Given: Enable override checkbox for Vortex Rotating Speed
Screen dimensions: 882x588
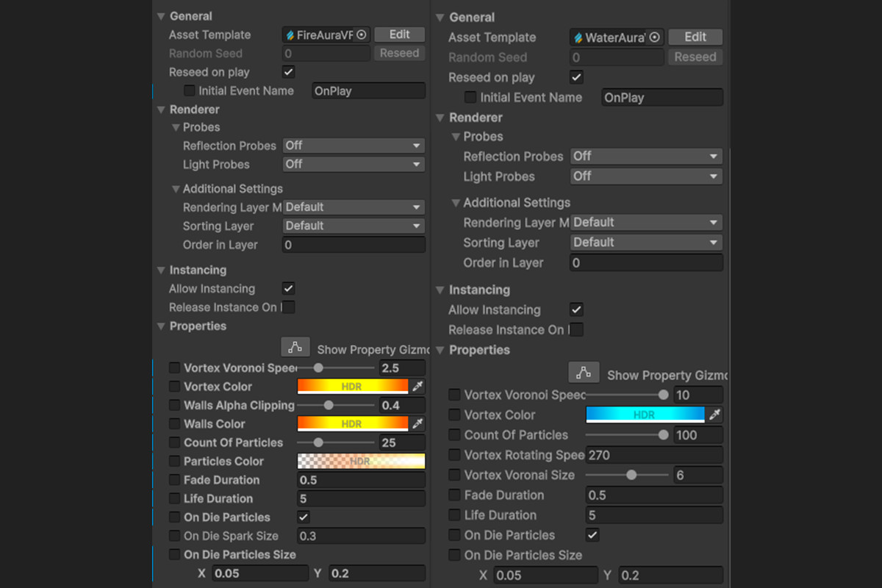Looking at the screenshot, I should (x=454, y=455).
